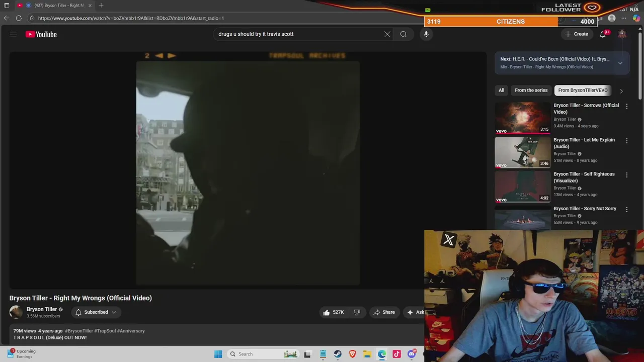Expand the Mix playlist panel

(x=620, y=63)
